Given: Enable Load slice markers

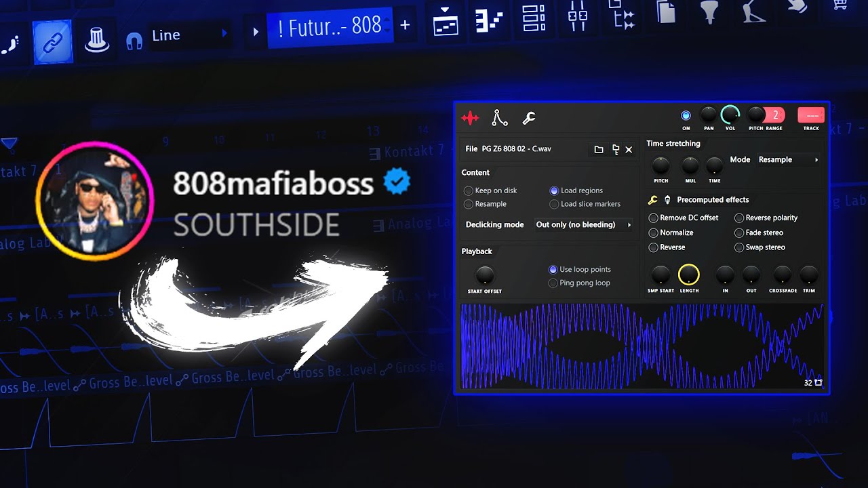Looking at the screenshot, I should [585, 204].
